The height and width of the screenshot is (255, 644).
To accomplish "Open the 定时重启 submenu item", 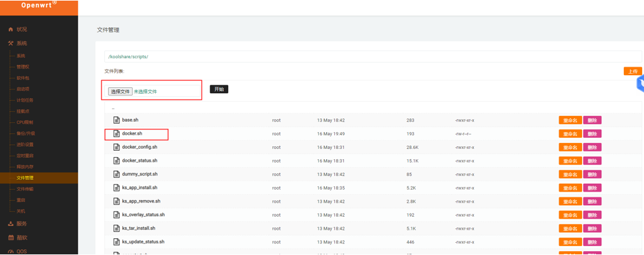I will click(25, 156).
